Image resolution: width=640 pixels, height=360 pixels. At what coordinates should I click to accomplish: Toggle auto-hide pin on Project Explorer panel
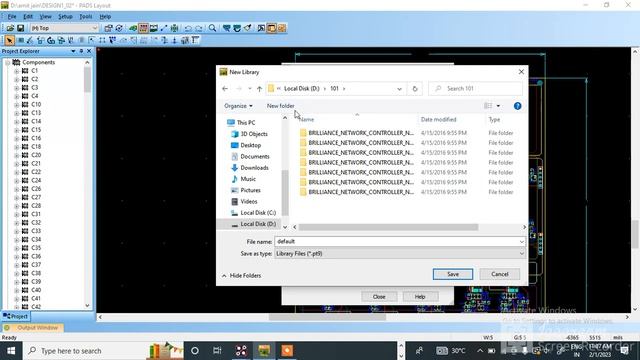[81, 51]
